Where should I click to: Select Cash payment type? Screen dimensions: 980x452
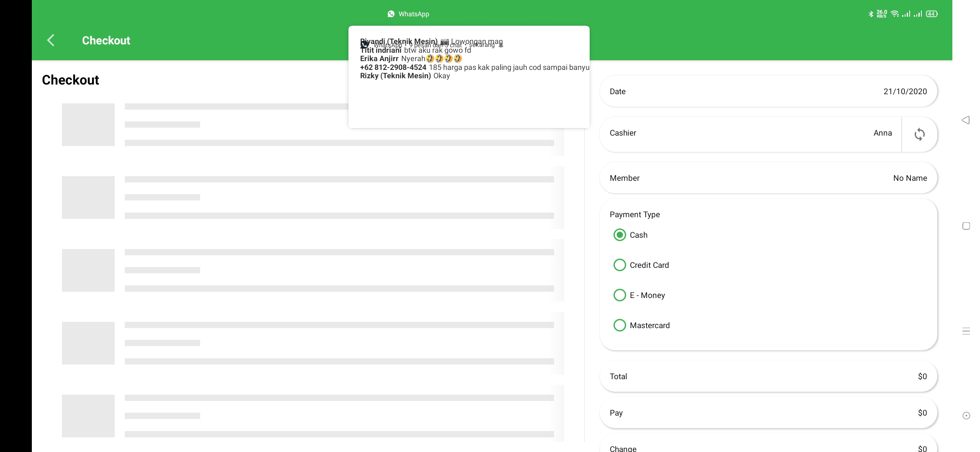pos(620,235)
